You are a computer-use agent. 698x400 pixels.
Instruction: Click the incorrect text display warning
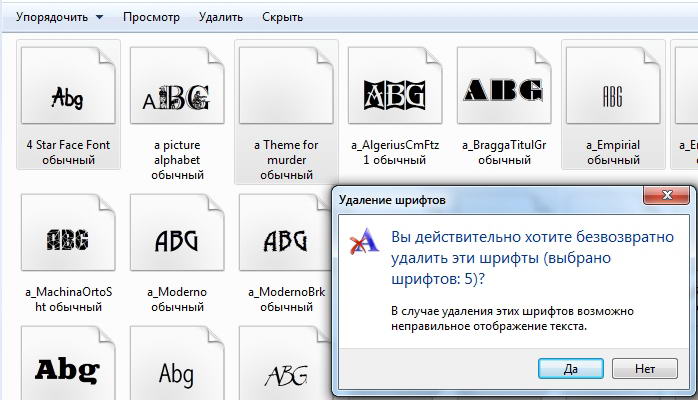(512, 319)
